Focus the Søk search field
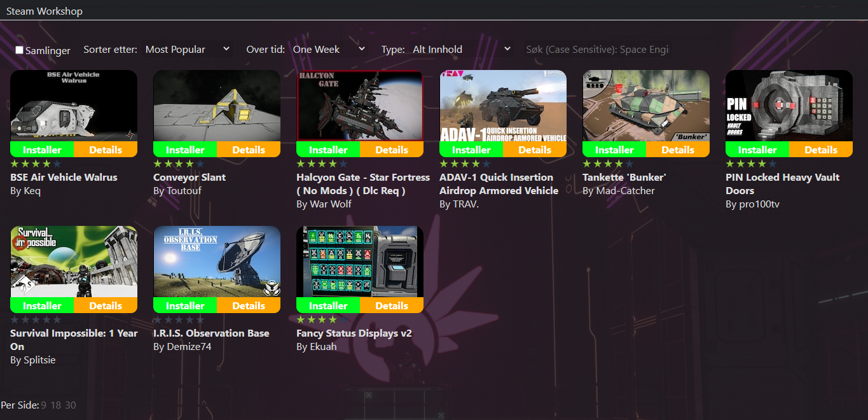The width and height of the screenshot is (868, 420). coord(597,49)
